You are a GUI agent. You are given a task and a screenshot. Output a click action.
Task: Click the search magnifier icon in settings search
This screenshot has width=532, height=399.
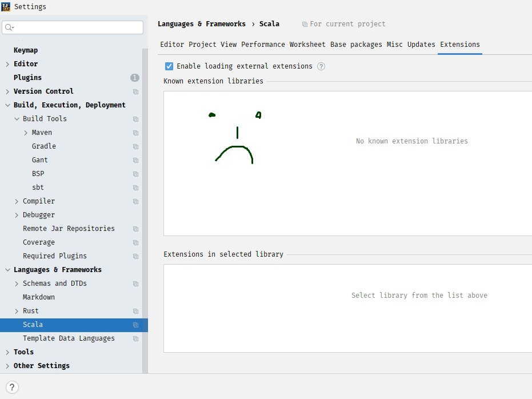click(10, 27)
